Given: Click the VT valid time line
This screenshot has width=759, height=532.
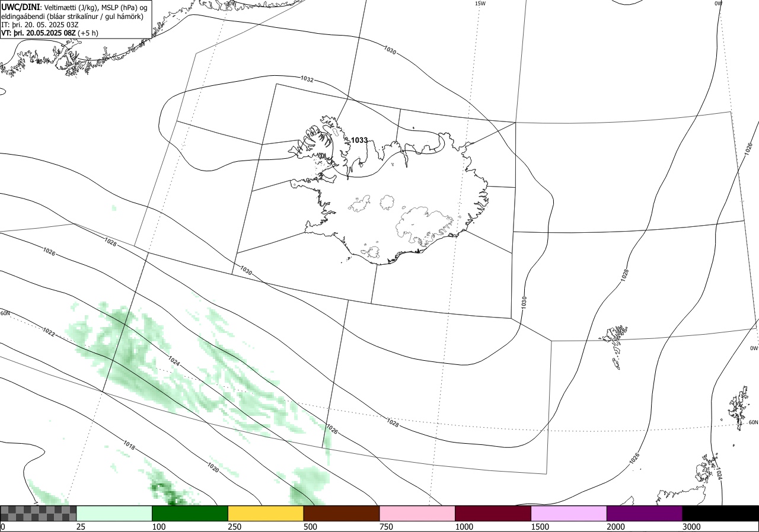Looking at the screenshot, I should click(x=50, y=33).
